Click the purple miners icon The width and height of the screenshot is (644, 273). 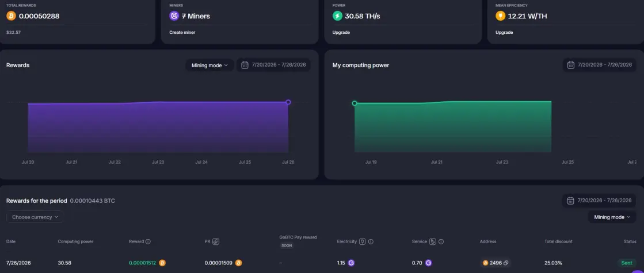(174, 16)
